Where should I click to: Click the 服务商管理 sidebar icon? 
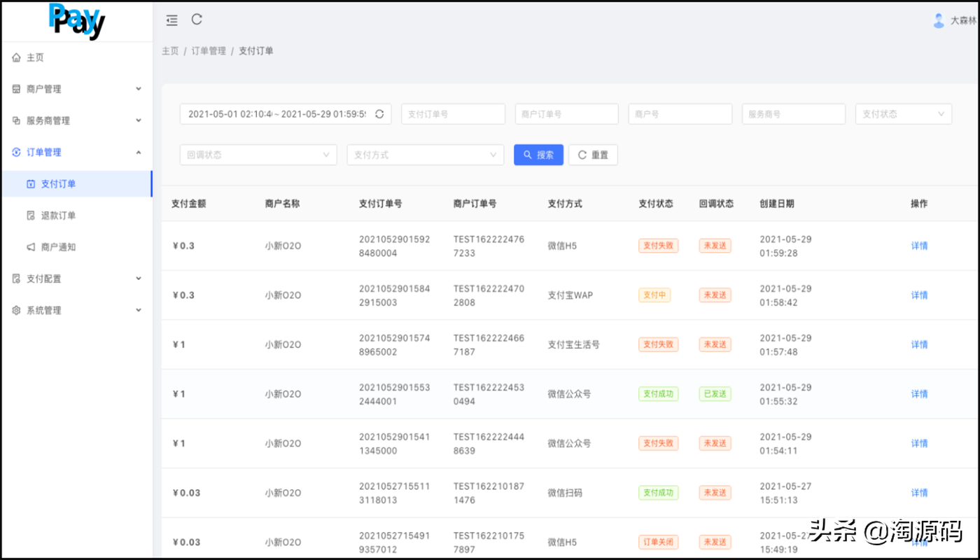[x=17, y=120]
